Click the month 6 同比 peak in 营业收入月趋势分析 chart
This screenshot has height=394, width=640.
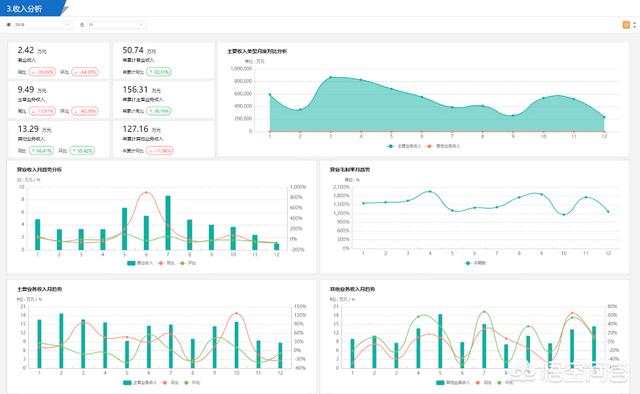tap(147, 192)
